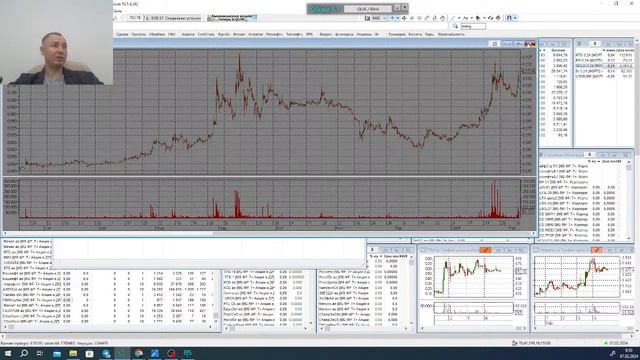Switch to the Сбербанк tab
Viewport: 640px width, 360px height.
coord(157,35)
